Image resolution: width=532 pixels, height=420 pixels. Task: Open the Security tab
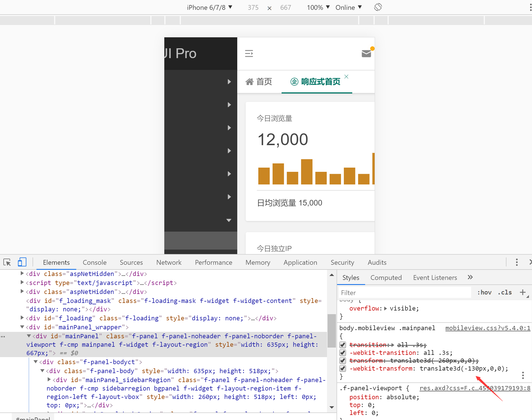[x=342, y=262]
